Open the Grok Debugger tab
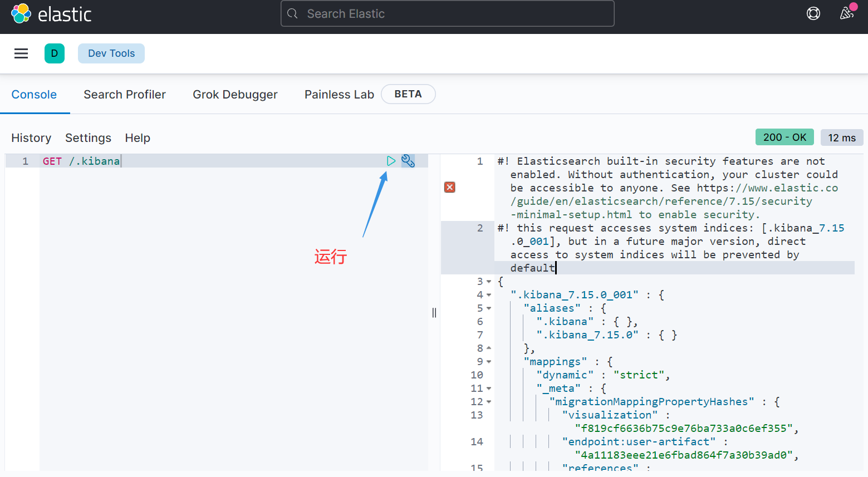The width and height of the screenshot is (868, 477). 235,95
